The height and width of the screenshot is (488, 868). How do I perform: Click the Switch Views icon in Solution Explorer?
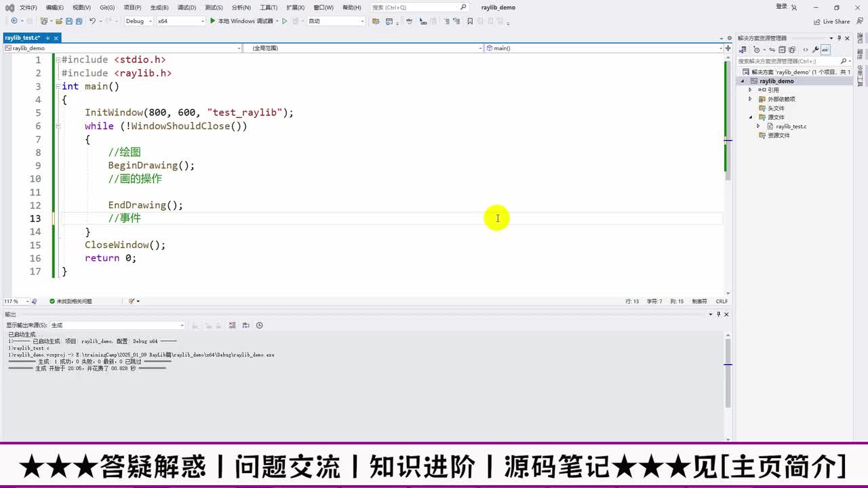coord(743,49)
